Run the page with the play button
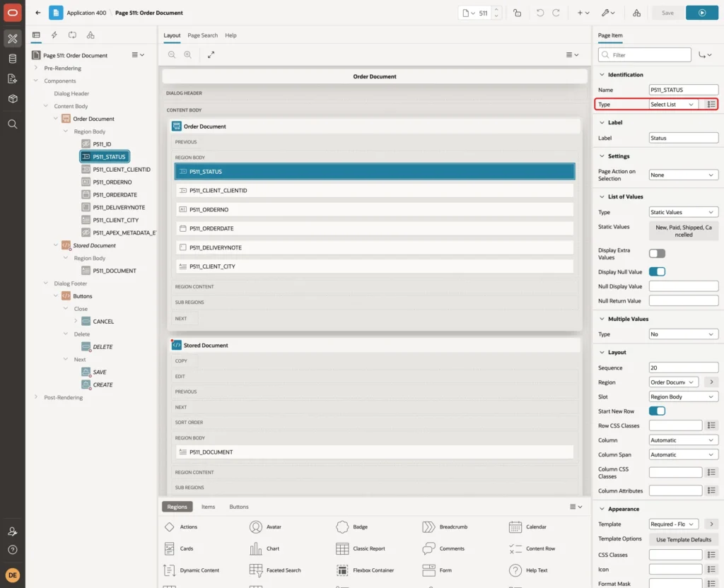The width and height of the screenshot is (724, 588). (x=702, y=13)
